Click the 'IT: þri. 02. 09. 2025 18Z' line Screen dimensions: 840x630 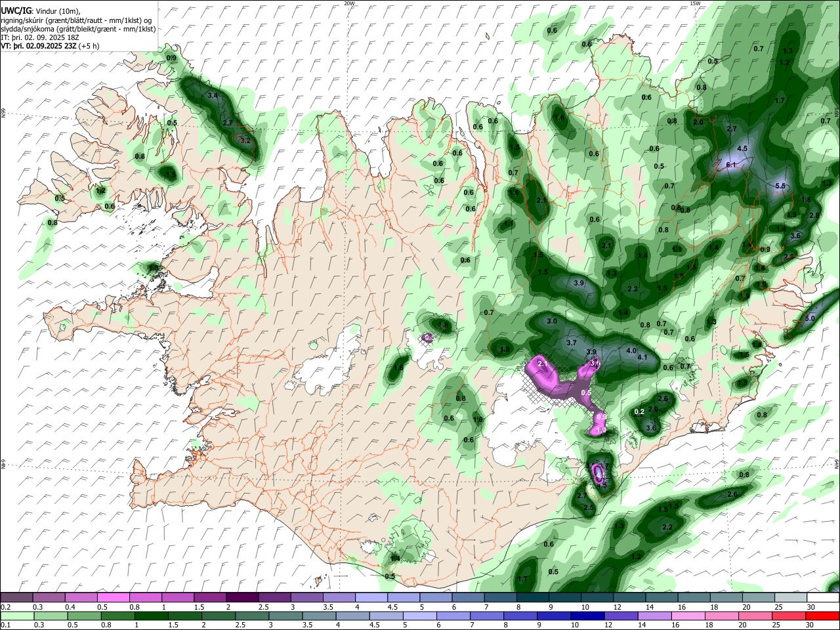click(39, 37)
